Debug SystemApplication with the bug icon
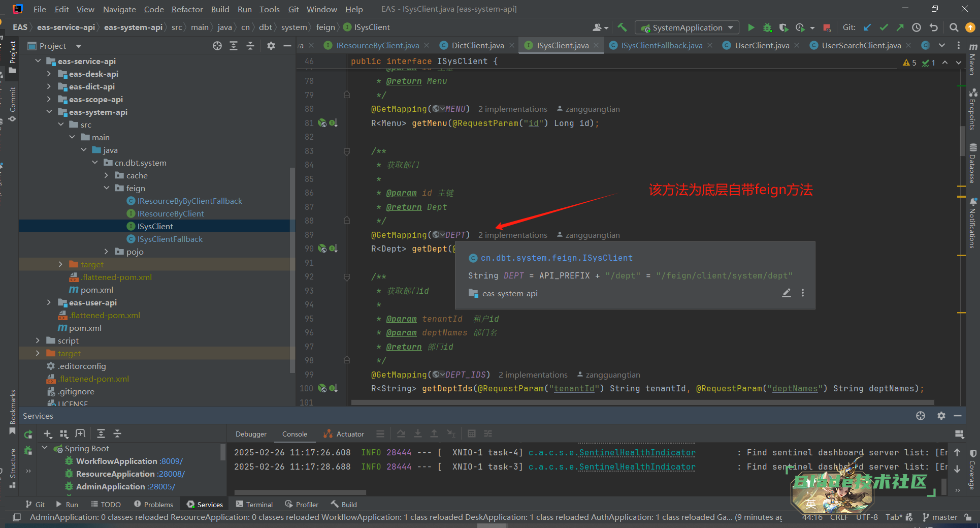The height and width of the screenshot is (528, 980). (x=767, y=27)
